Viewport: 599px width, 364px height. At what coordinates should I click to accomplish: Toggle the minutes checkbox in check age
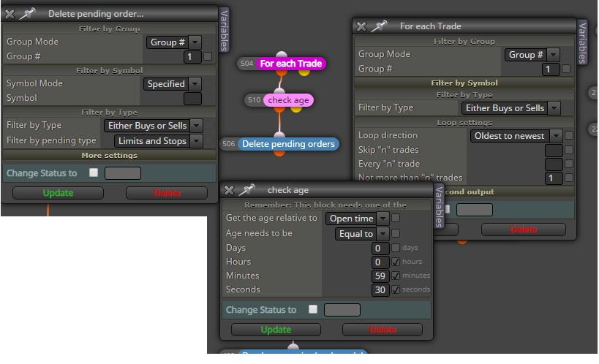[x=396, y=276]
